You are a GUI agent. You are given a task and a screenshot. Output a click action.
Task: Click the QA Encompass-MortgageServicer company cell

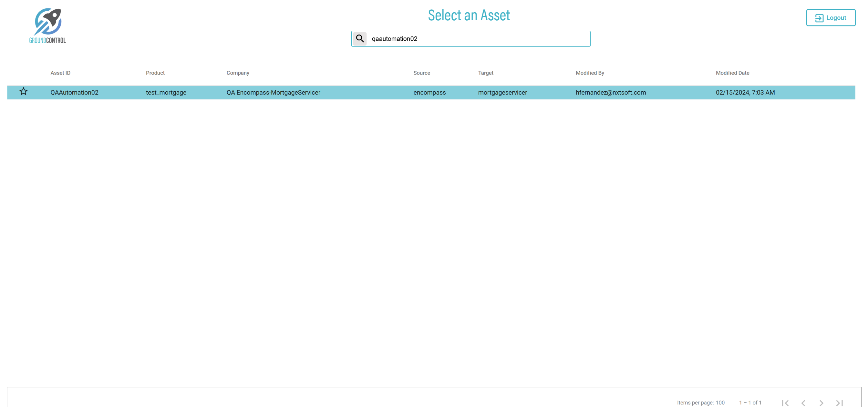tap(273, 92)
